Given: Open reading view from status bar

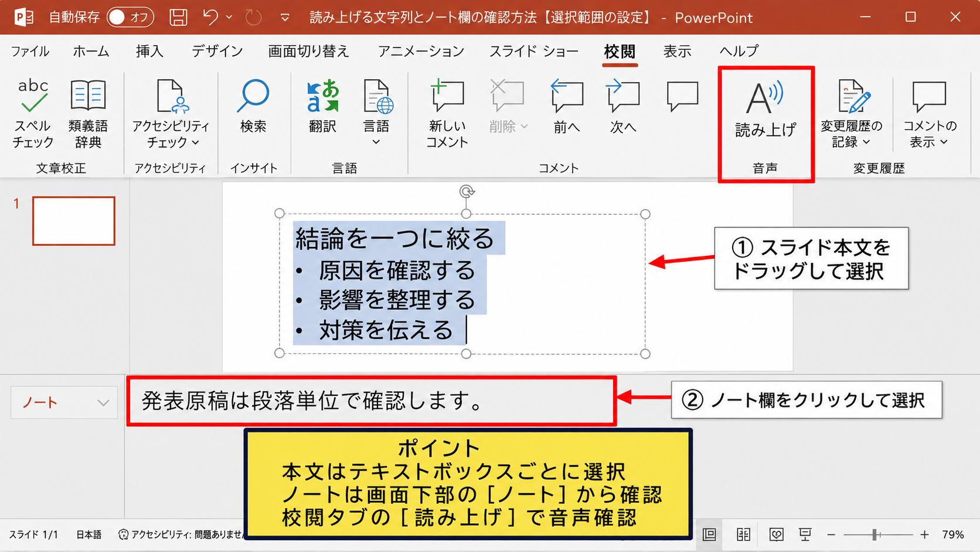Looking at the screenshot, I should 776,534.
